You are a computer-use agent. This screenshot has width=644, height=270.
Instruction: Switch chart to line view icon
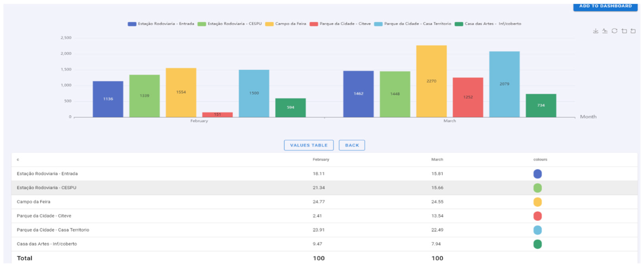[605, 31]
